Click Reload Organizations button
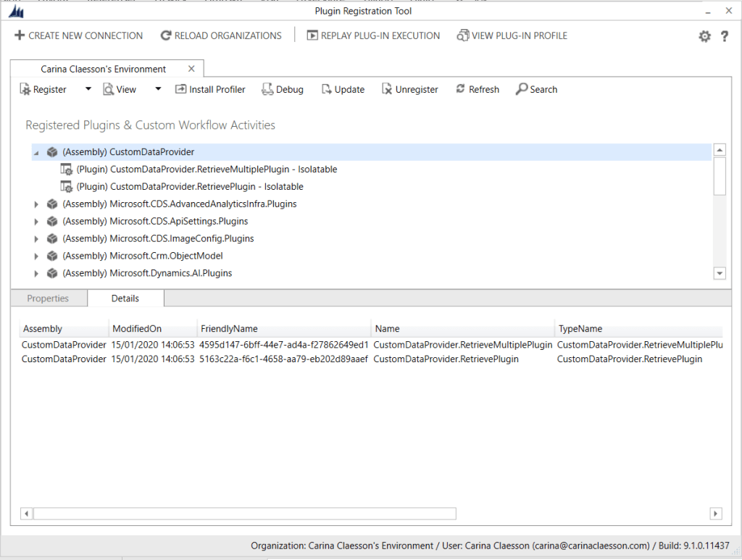742x560 pixels. click(221, 35)
